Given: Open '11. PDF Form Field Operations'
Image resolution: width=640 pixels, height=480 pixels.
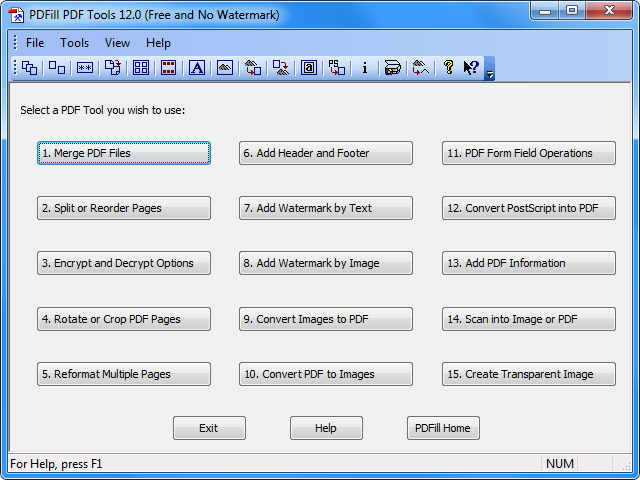Looking at the screenshot, I should (529, 153).
